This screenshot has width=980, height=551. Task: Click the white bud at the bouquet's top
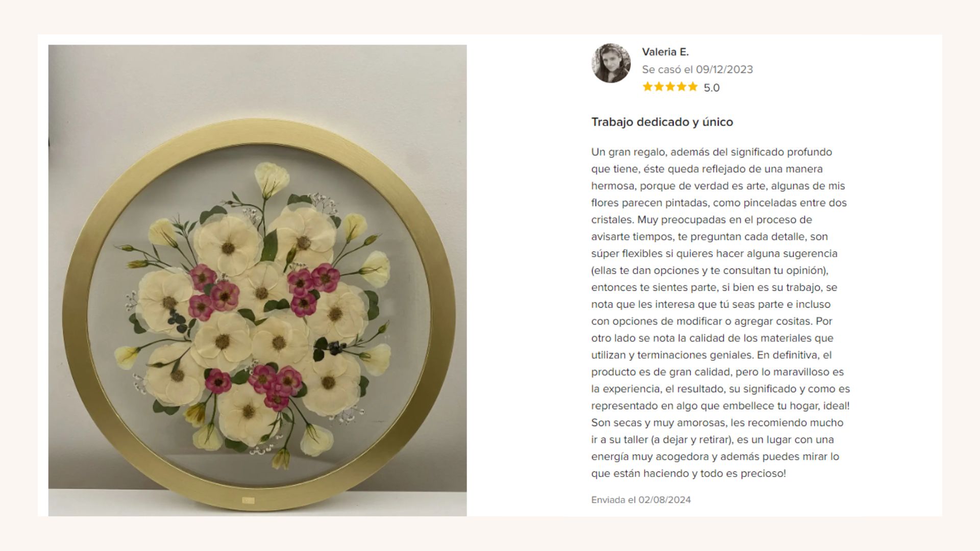pyautogui.click(x=271, y=176)
